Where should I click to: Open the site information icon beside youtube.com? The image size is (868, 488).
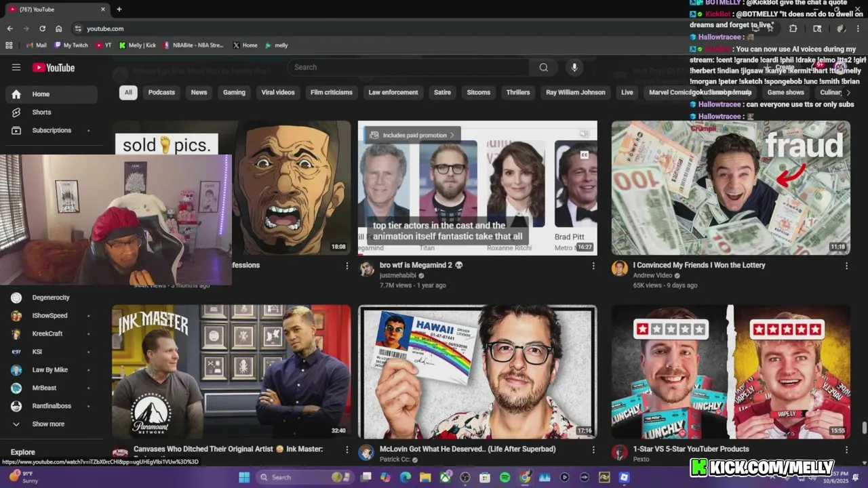click(x=78, y=28)
